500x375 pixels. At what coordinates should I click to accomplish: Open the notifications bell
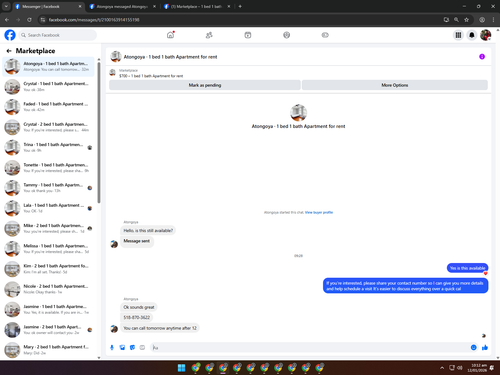(x=472, y=35)
